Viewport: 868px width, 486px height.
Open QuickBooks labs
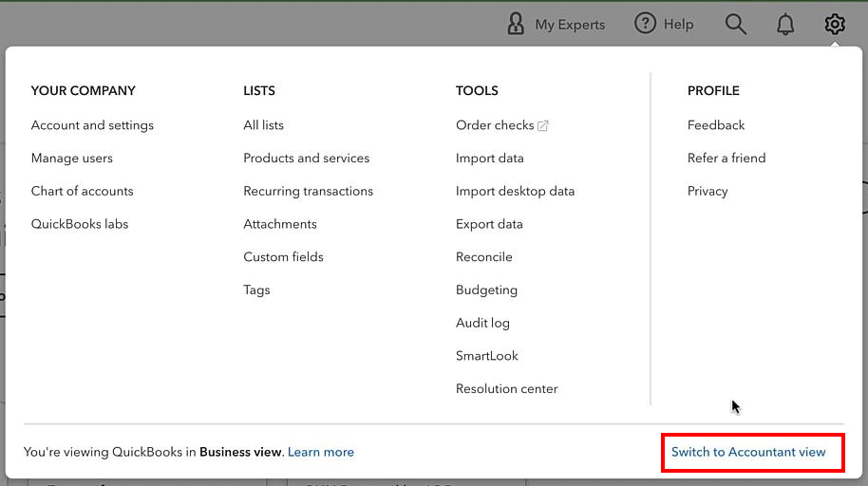coord(80,224)
